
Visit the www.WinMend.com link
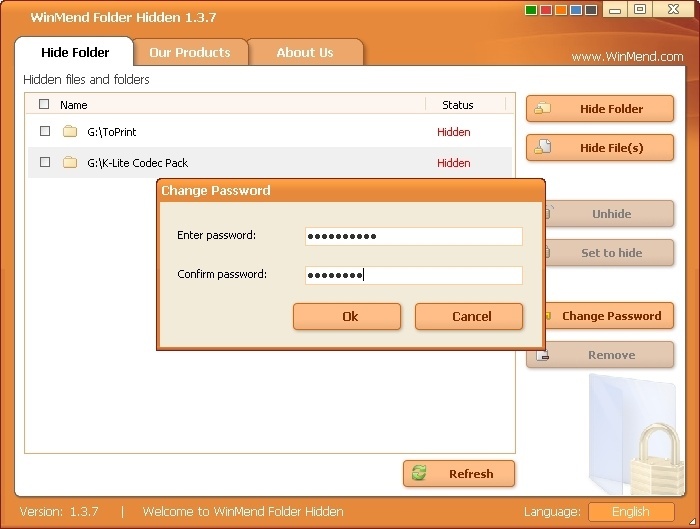click(x=627, y=57)
